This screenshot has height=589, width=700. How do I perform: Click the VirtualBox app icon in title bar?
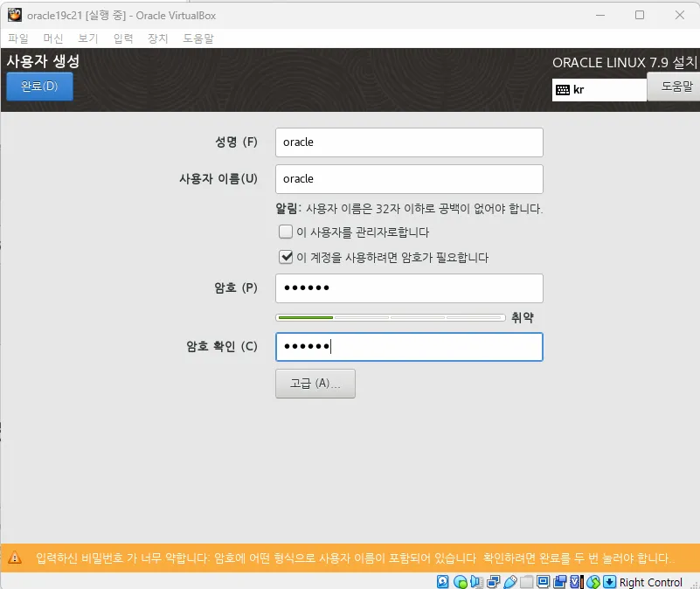[15, 15]
